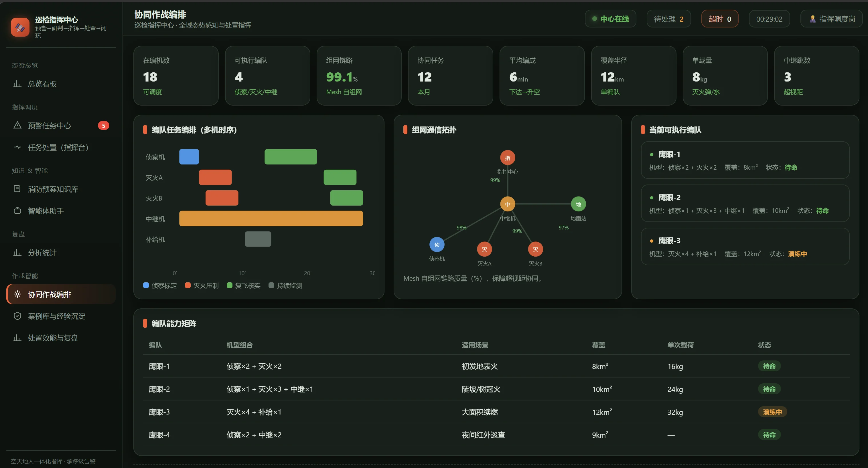The width and height of the screenshot is (868, 468).
Task: Click the 总览看板 bar chart icon
Action: [x=17, y=84]
